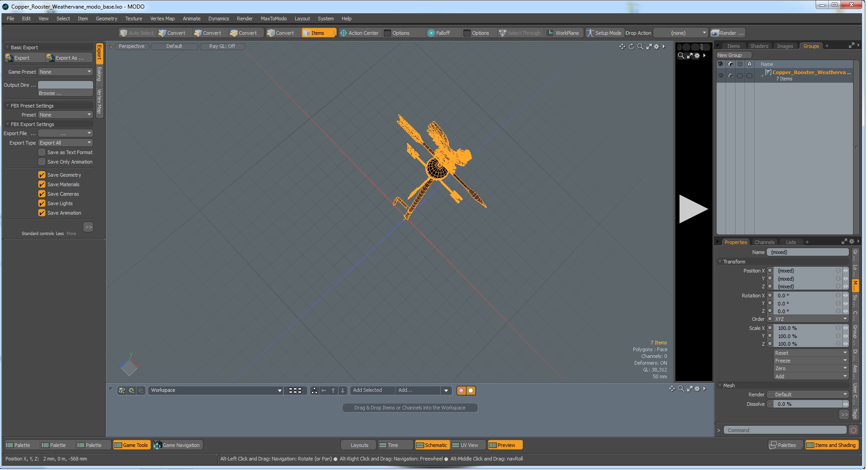Open the Workspace dropdown in the Schematic
Image resolution: width=868 pixels, height=470 pixels.
216,390
